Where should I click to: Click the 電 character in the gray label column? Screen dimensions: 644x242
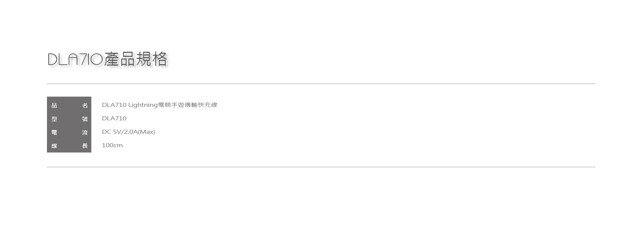coord(54,132)
